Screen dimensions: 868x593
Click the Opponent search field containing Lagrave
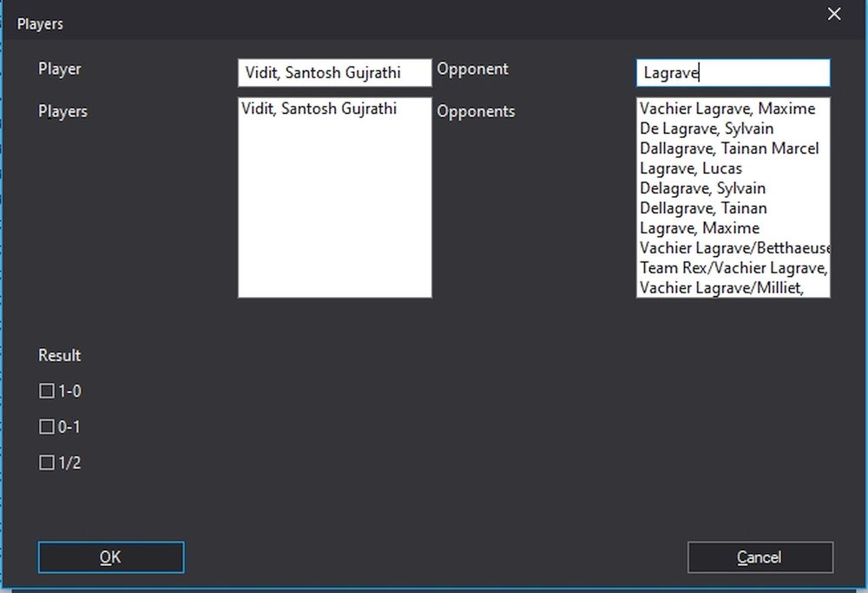point(733,73)
